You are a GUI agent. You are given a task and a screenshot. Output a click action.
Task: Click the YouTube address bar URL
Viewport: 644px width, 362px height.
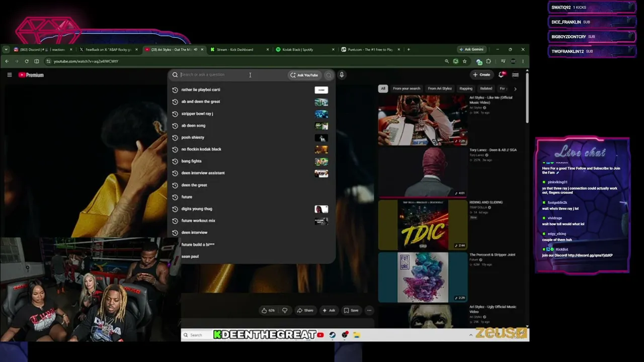tap(86, 61)
